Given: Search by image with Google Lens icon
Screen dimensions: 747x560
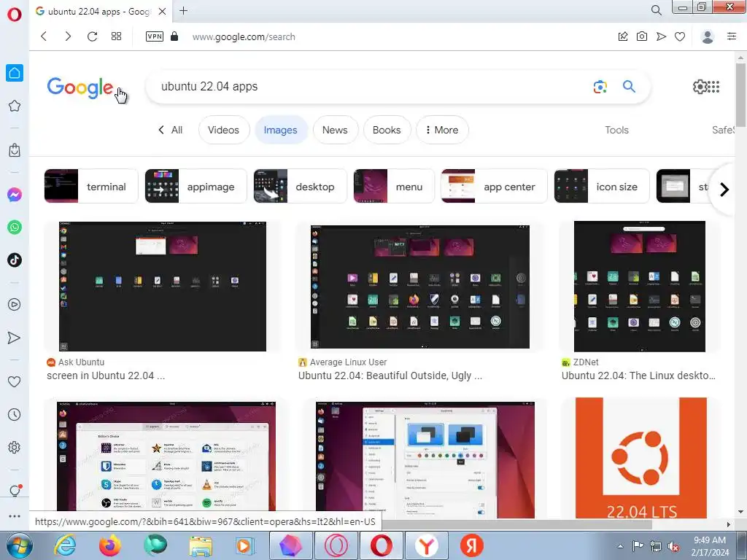Looking at the screenshot, I should pos(600,87).
